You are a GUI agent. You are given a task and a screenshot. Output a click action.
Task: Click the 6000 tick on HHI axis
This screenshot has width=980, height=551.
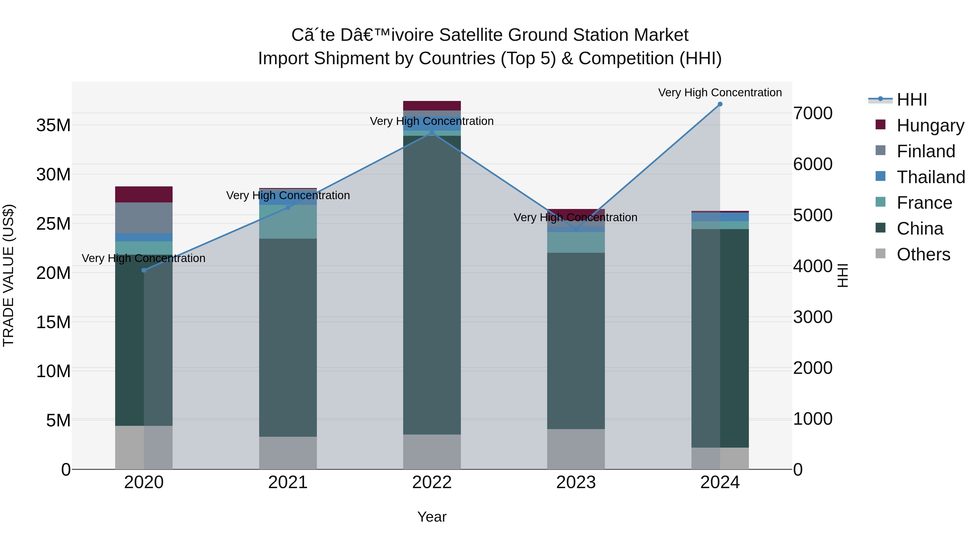813,164
